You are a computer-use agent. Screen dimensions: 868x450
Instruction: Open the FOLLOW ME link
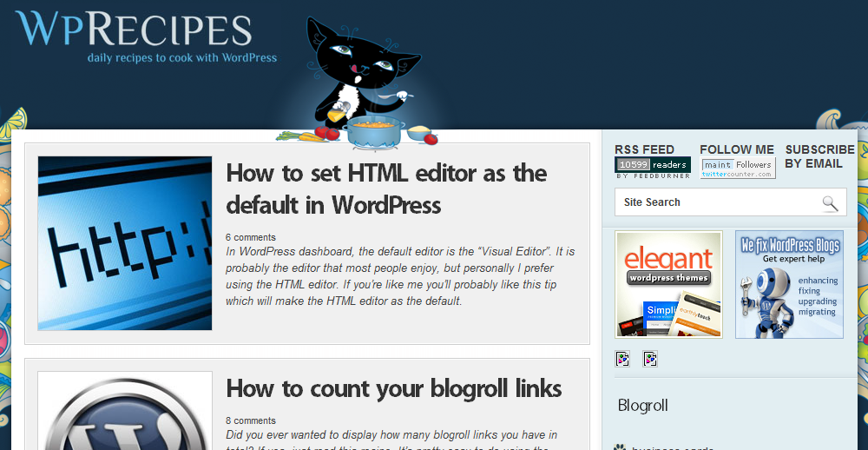pyautogui.click(x=737, y=149)
